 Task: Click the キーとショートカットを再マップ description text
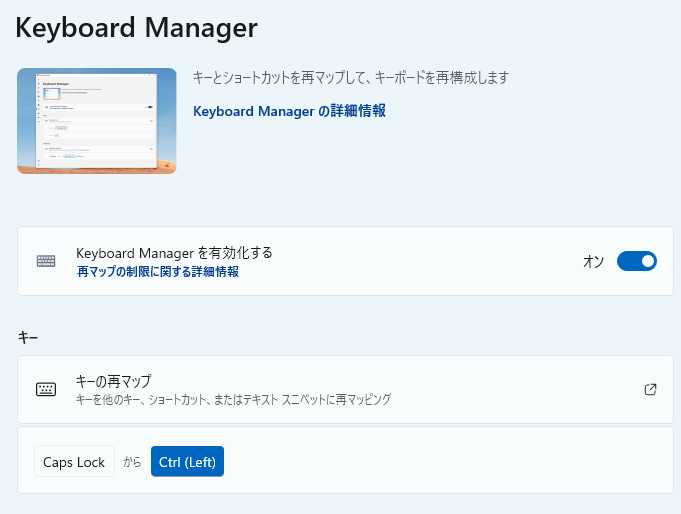click(350, 77)
